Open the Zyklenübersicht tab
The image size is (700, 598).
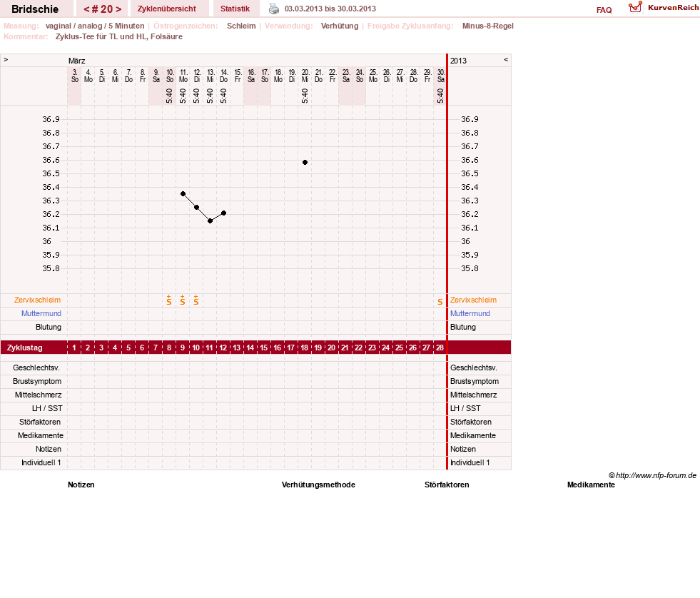point(166,9)
